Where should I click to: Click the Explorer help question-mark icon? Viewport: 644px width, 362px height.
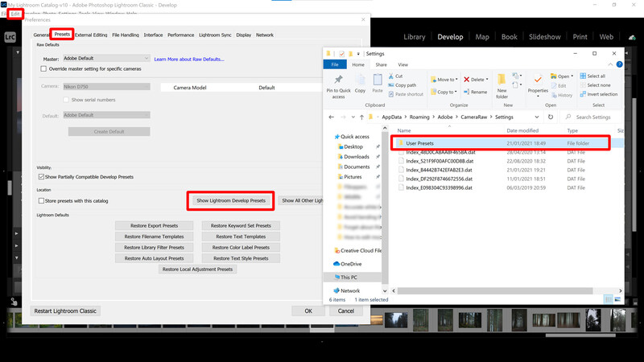pos(619,64)
